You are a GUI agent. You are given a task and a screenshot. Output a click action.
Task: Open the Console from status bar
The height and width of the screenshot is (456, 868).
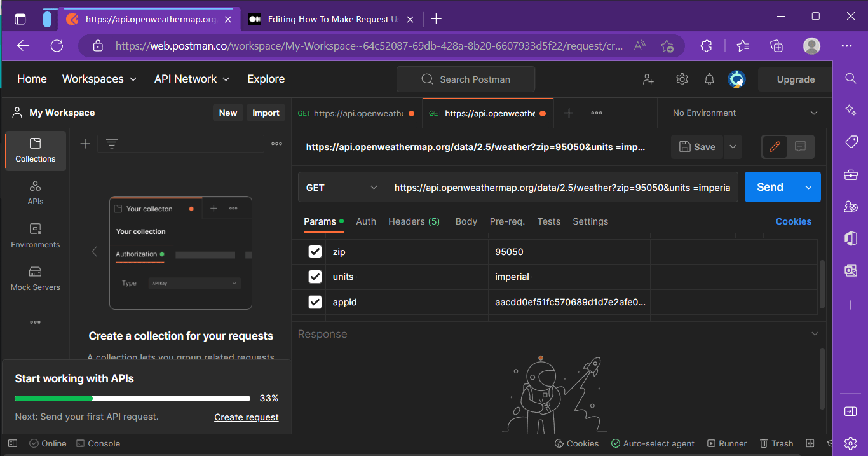click(x=98, y=443)
